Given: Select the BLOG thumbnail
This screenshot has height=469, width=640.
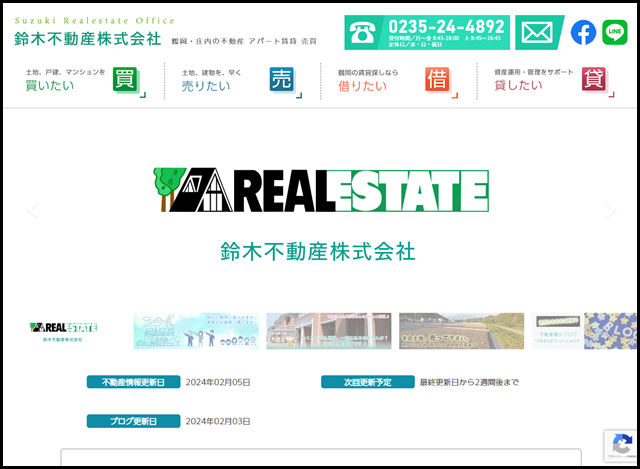Looking at the screenshot, I should [584, 331].
